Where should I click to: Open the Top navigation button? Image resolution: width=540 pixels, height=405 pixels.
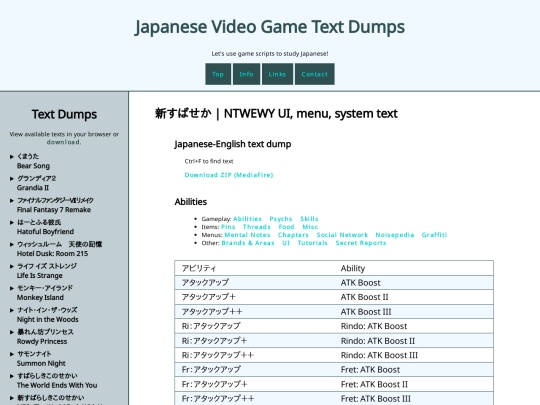coord(218,74)
